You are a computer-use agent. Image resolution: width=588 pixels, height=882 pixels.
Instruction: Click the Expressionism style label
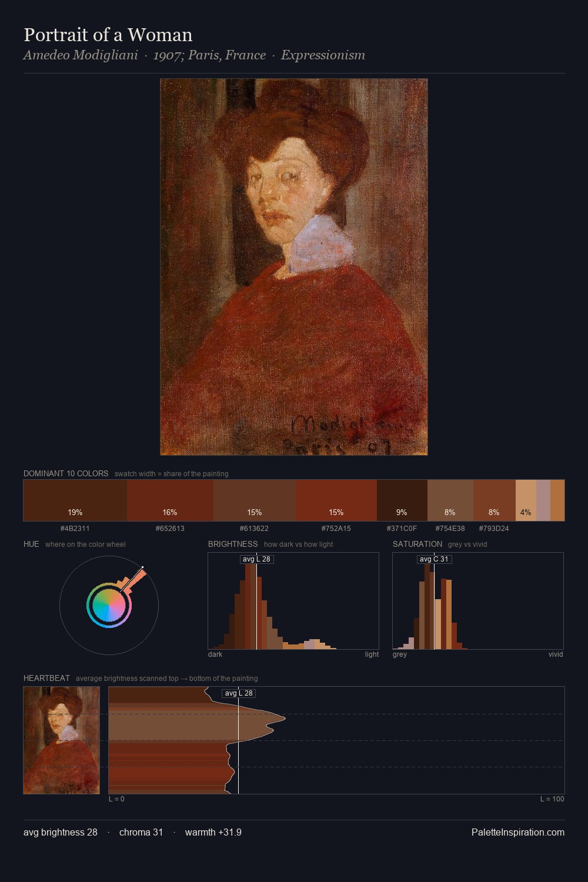323,55
